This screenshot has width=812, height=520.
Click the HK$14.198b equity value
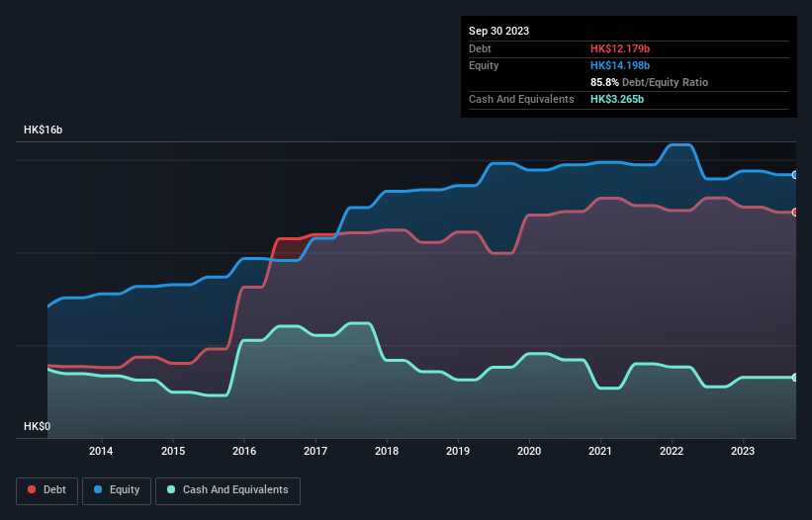click(620, 65)
